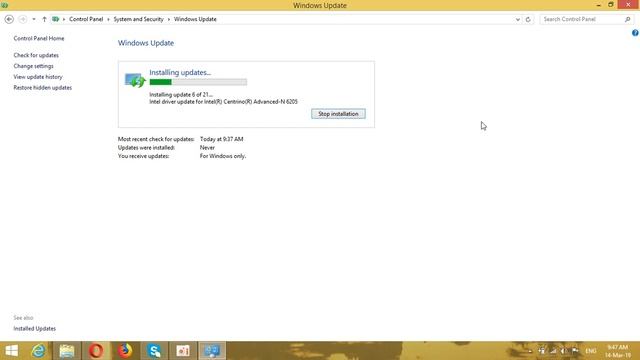Go up one level with Up arrow
640x360 pixels.
pos(44,19)
